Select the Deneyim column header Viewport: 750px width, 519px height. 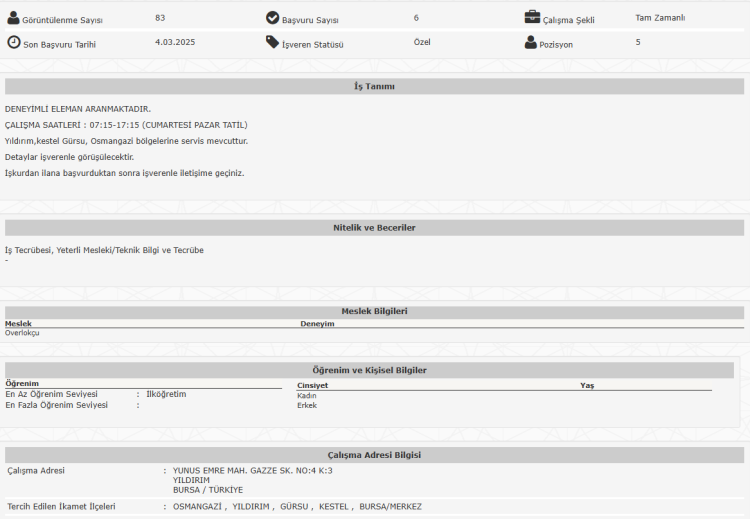coord(317,324)
